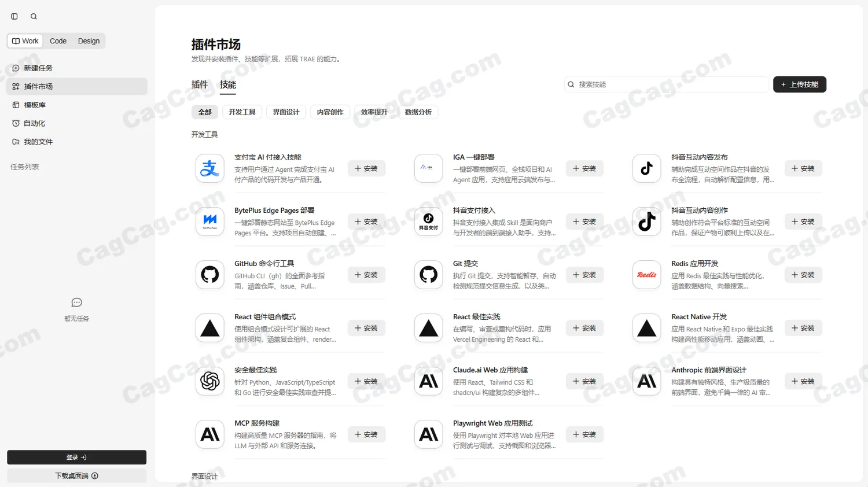Click the Git 提交 GitHub icon
Viewport: 868px width, 487px height.
[x=429, y=275]
